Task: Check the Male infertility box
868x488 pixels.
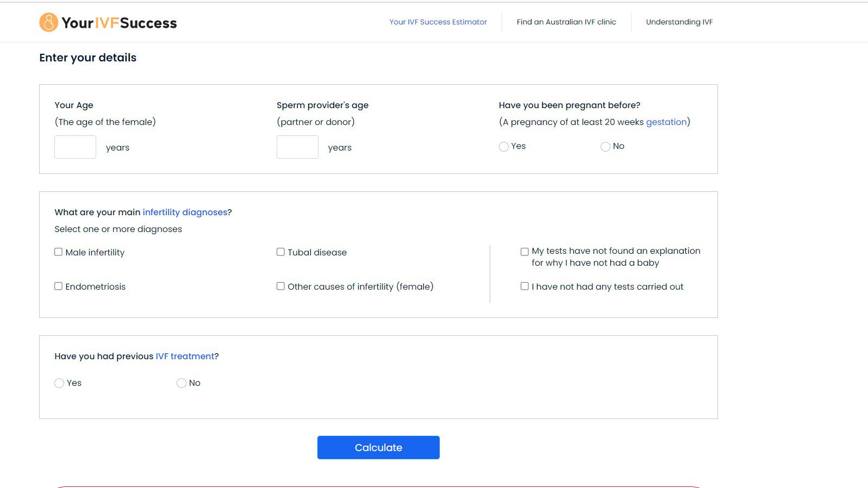Action: click(58, 252)
